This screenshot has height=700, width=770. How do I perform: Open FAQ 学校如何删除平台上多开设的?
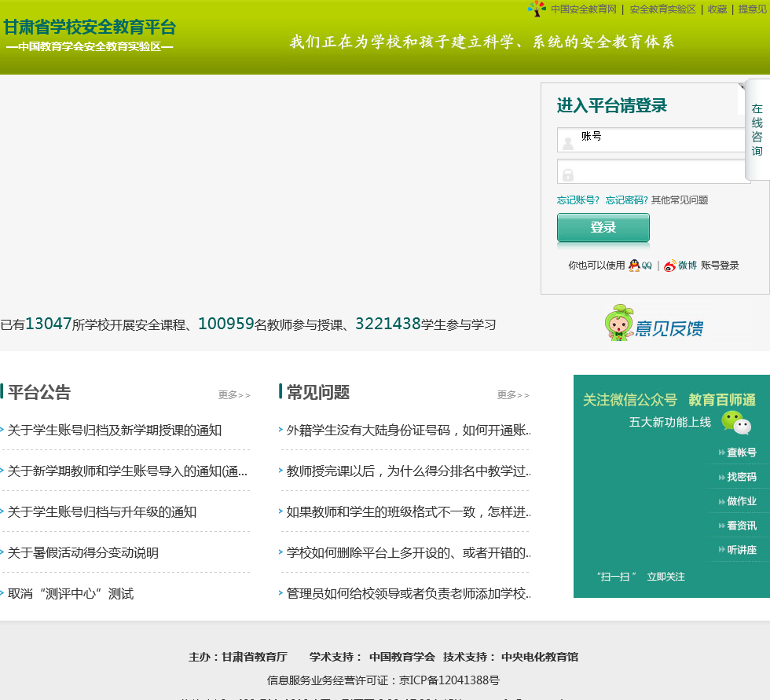tap(409, 553)
